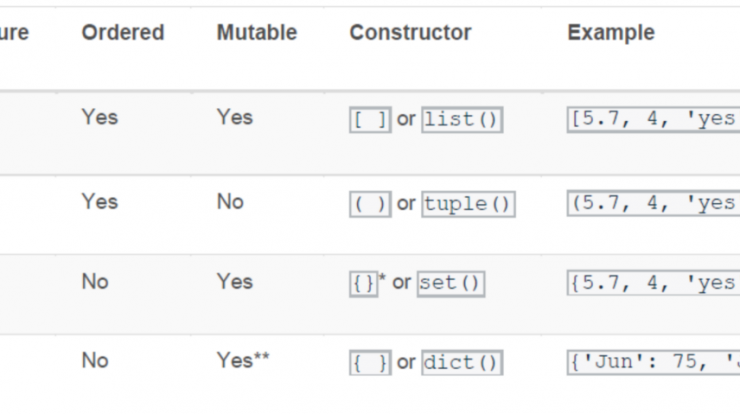Click the Constructor column header
Viewport: 740px width, 414px height.
410,33
